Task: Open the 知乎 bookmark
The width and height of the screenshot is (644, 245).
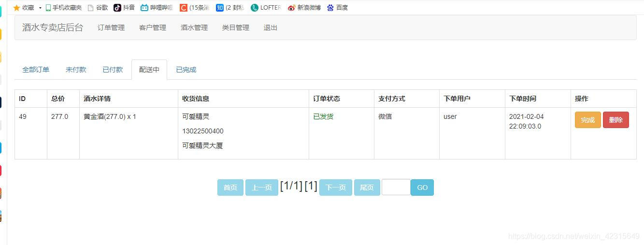Action: coord(230,8)
